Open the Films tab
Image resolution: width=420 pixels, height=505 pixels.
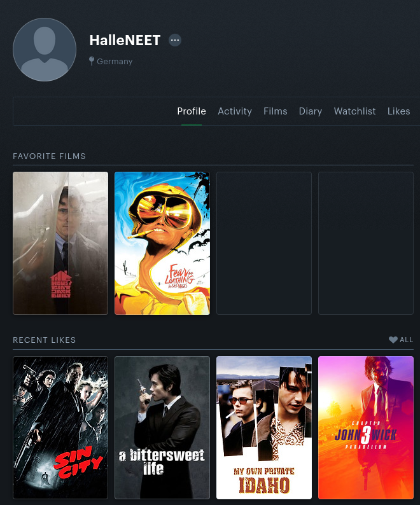276,111
